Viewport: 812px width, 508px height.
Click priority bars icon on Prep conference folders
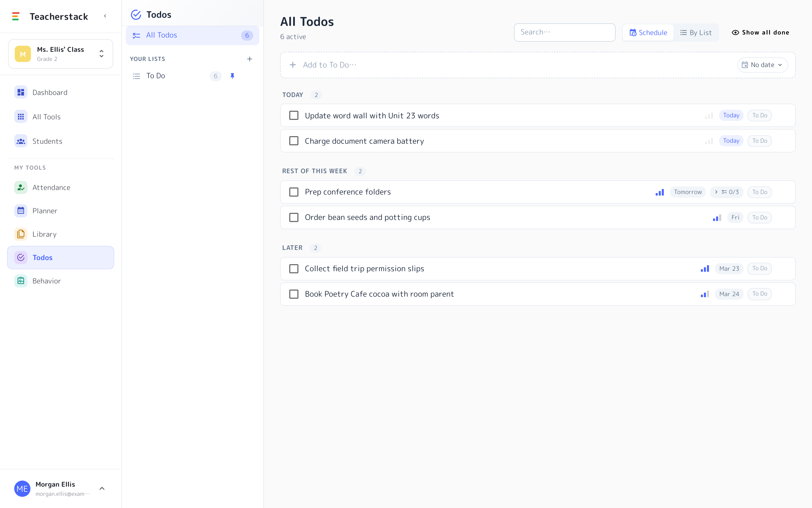pos(659,192)
